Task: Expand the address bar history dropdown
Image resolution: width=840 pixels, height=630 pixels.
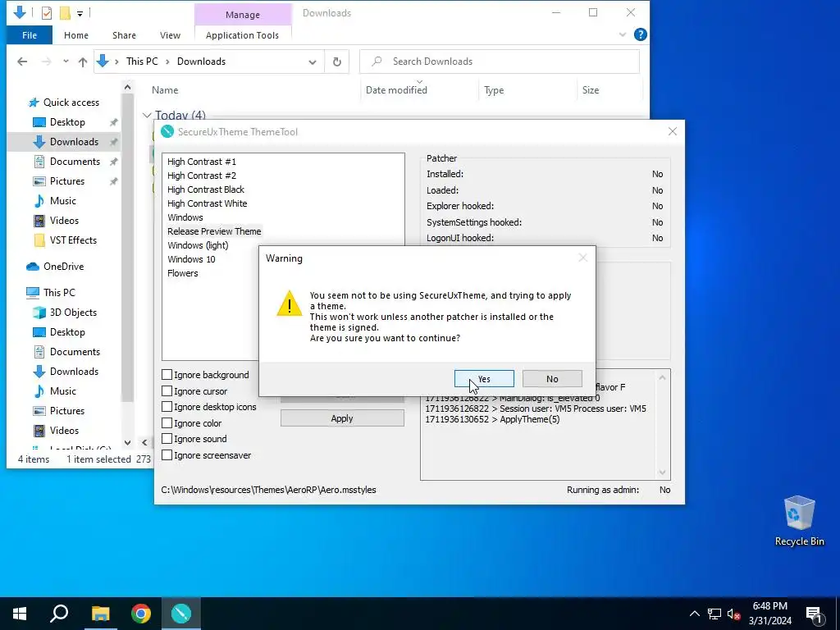Action: click(313, 62)
